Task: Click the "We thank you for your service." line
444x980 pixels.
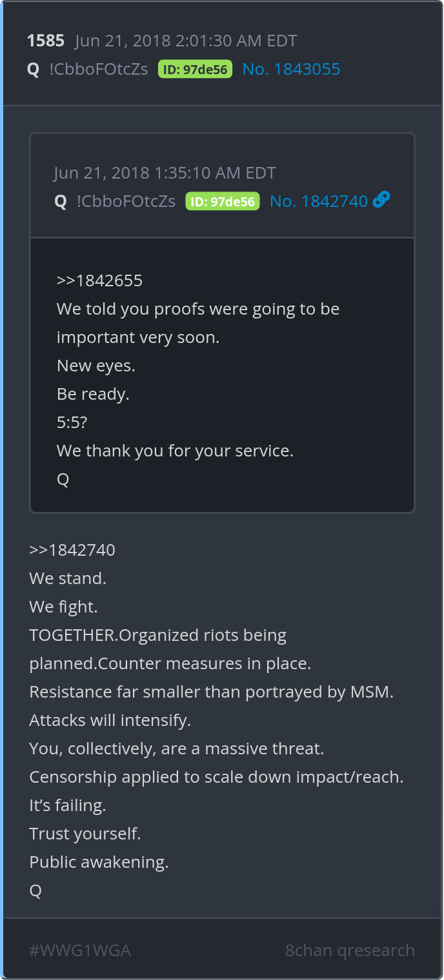Action: [175, 451]
